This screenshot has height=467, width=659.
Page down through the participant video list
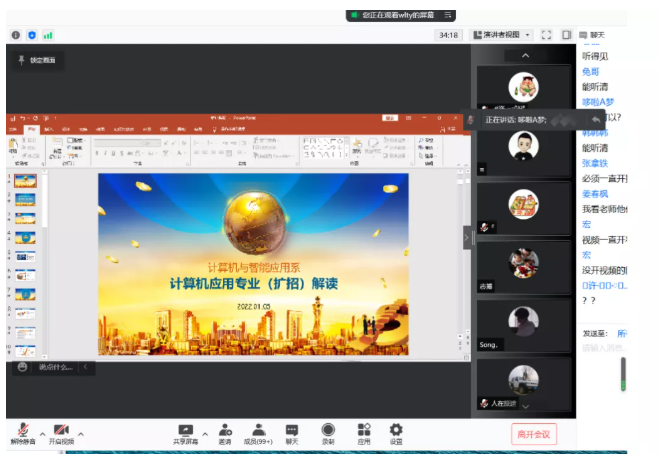tap(525, 406)
